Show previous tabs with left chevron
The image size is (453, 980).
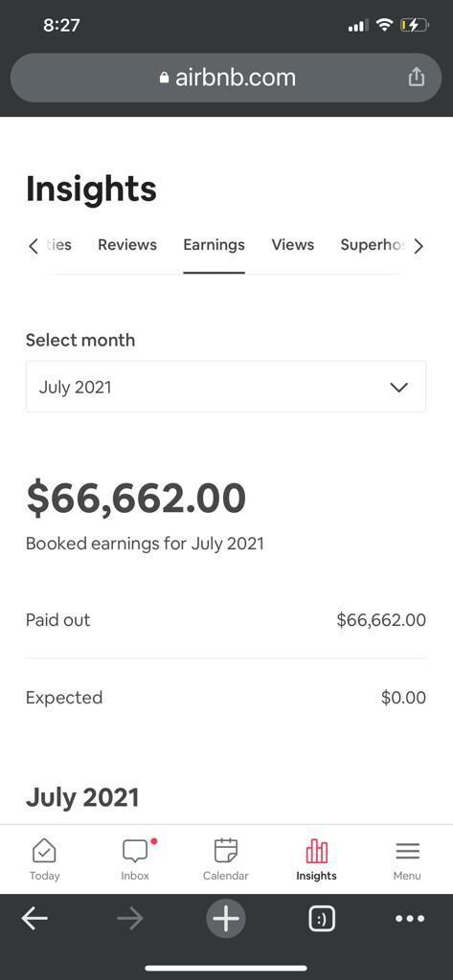click(34, 246)
